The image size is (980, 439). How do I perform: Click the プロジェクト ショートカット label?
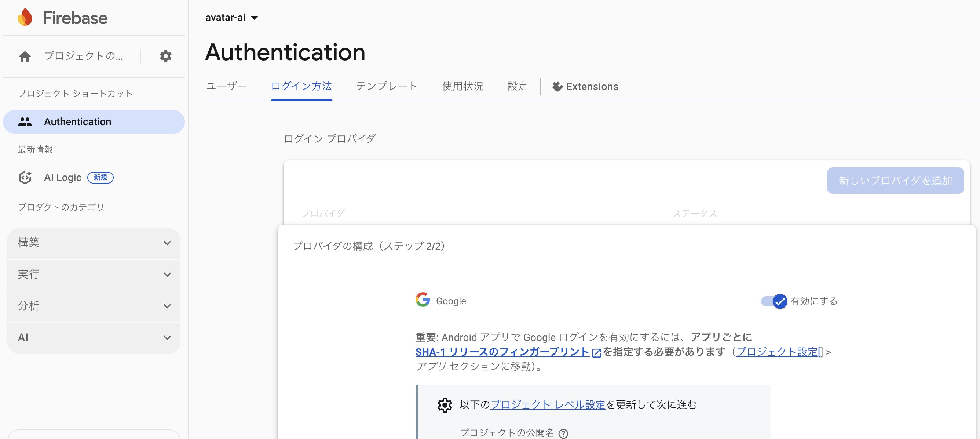(75, 94)
